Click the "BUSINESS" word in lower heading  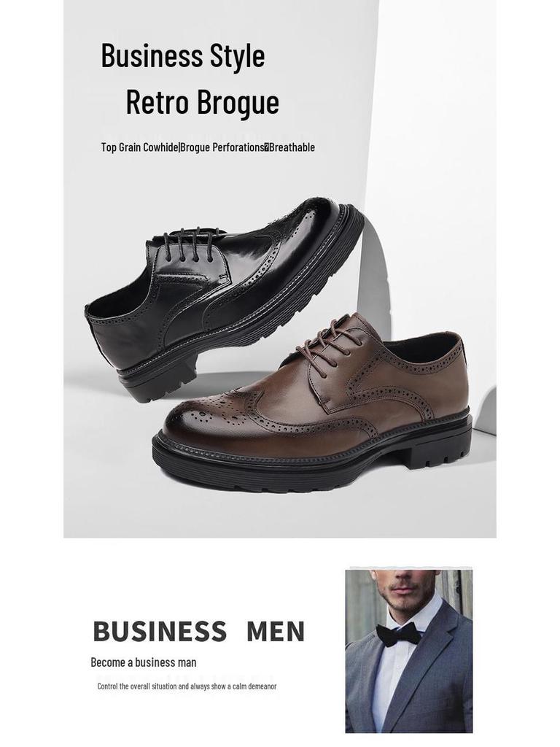[x=160, y=631]
